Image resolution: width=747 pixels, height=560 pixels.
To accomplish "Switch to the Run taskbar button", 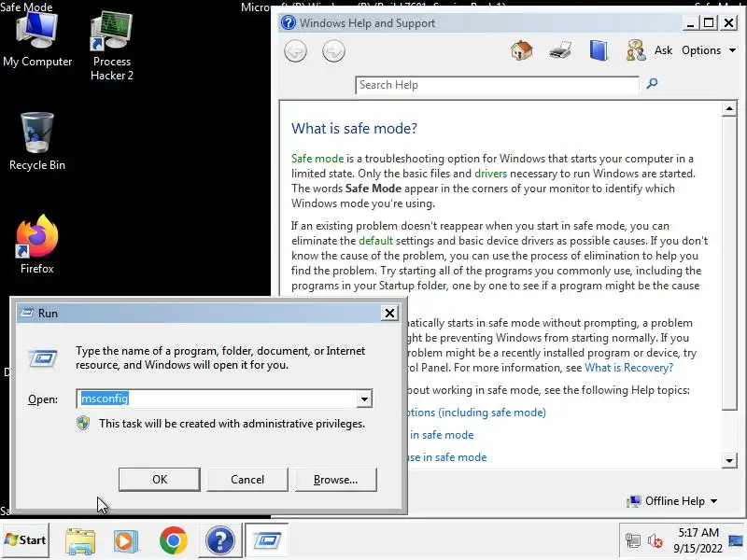I will [x=267, y=540].
